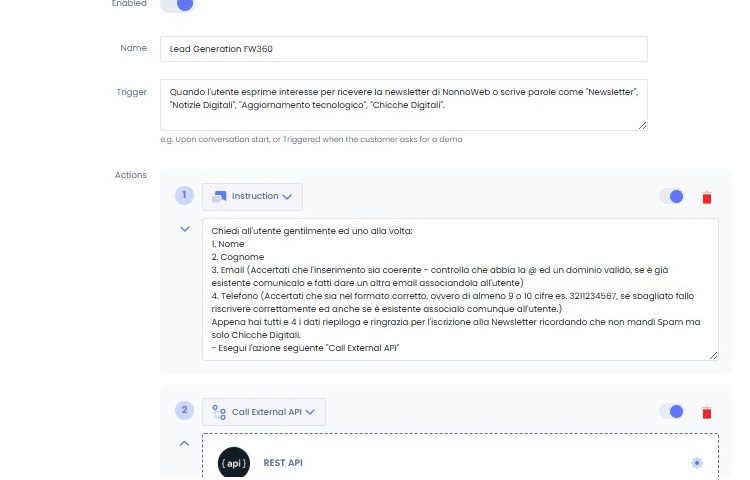Screen dimensions: 750x480
Task: Click inside the Instruction text area
Action: pyautogui.click(x=460, y=289)
